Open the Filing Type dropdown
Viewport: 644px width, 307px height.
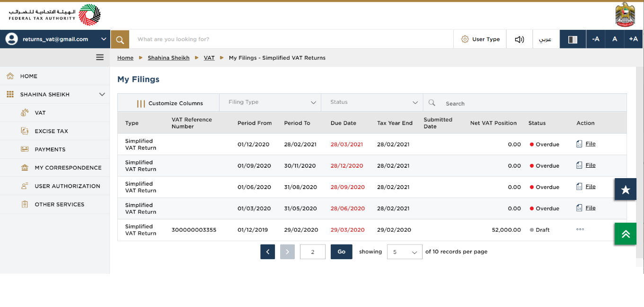pos(270,102)
